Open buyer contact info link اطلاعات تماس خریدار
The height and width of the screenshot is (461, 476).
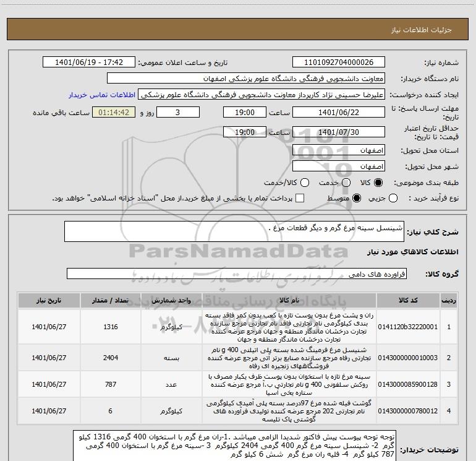point(102,95)
